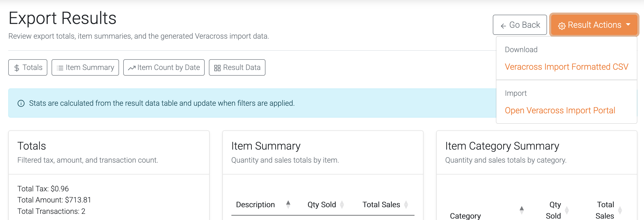Click the Import section header in menu
Viewport: 644px width, 220px height.
[x=516, y=93]
